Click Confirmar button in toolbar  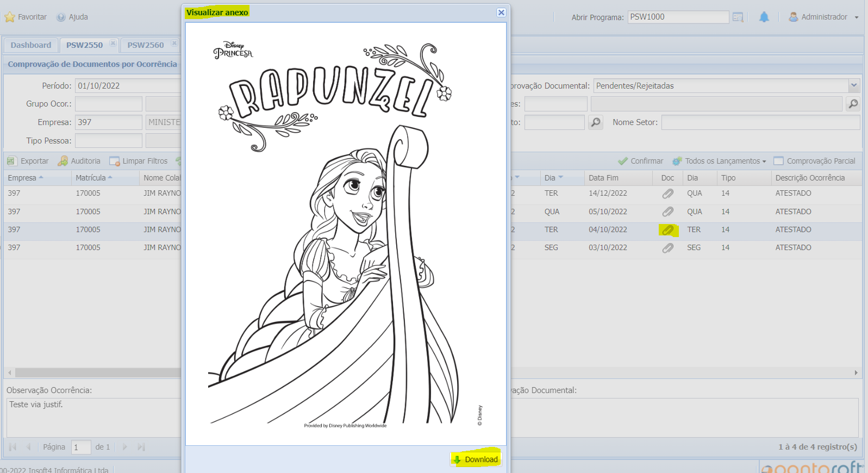(x=640, y=161)
